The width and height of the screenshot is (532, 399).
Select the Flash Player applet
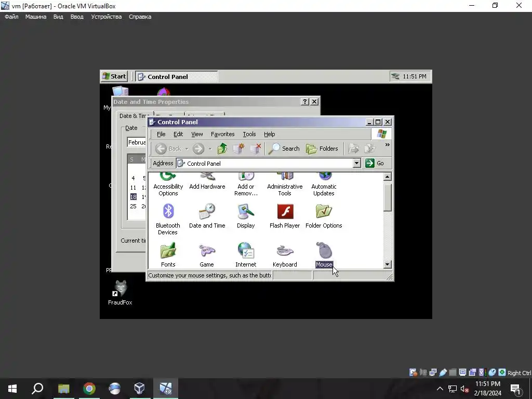285,216
